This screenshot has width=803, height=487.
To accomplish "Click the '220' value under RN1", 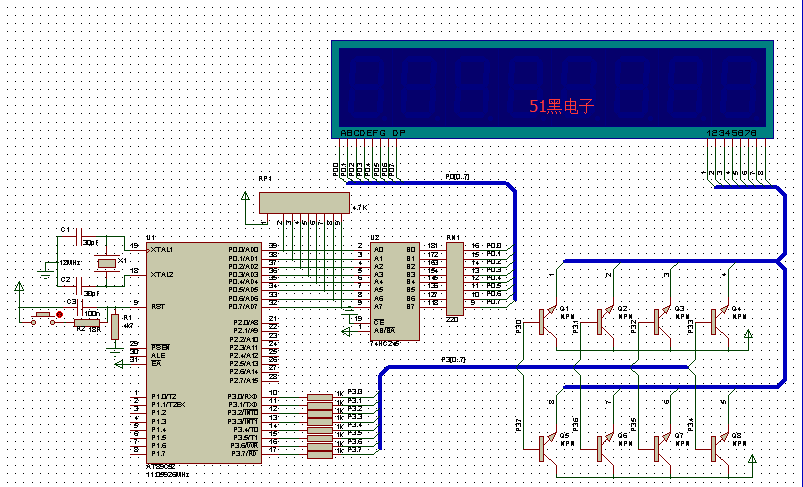I will click(452, 320).
